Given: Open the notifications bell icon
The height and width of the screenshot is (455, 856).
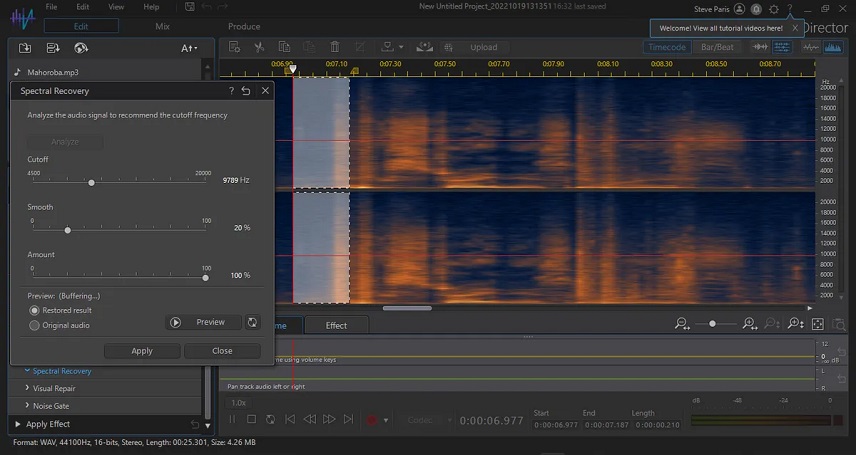Looking at the screenshot, I should 757,9.
